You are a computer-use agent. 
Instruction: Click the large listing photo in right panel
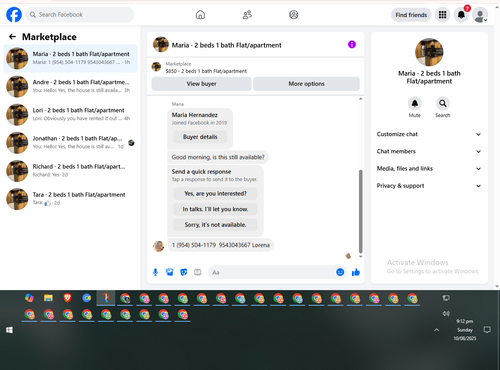tap(429, 52)
